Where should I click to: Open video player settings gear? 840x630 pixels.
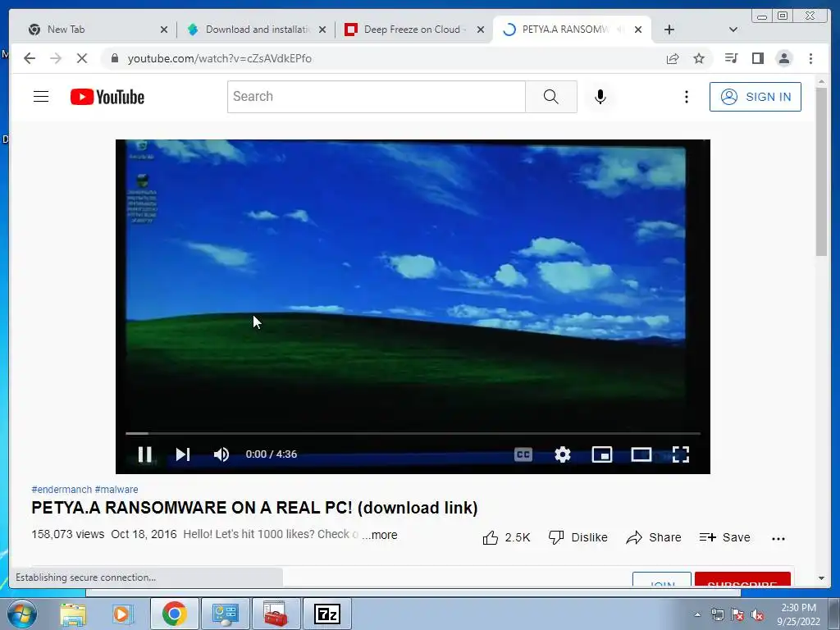click(x=563, y=454)
